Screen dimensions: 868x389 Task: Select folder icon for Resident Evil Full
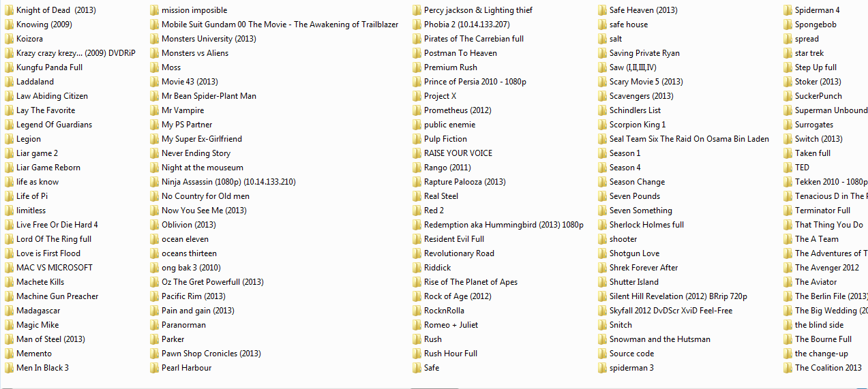tap(417, 239)
